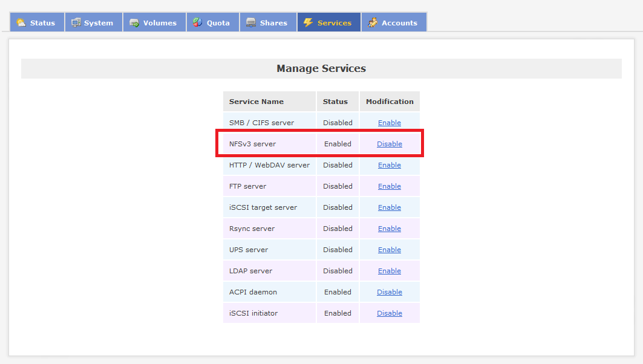Click the Shares tab drive icon
Image resolution: width=643 pixels, height=364 pixels.
[251, 22]
